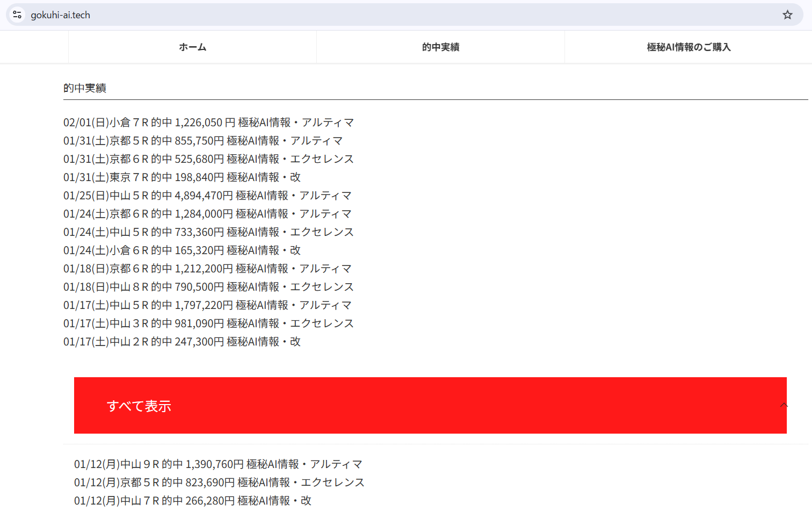The height and width of the screenshot is (511, 812).
Task: Select the 01/12 中山9R 1,390,760円 entry
Action: 218,464
